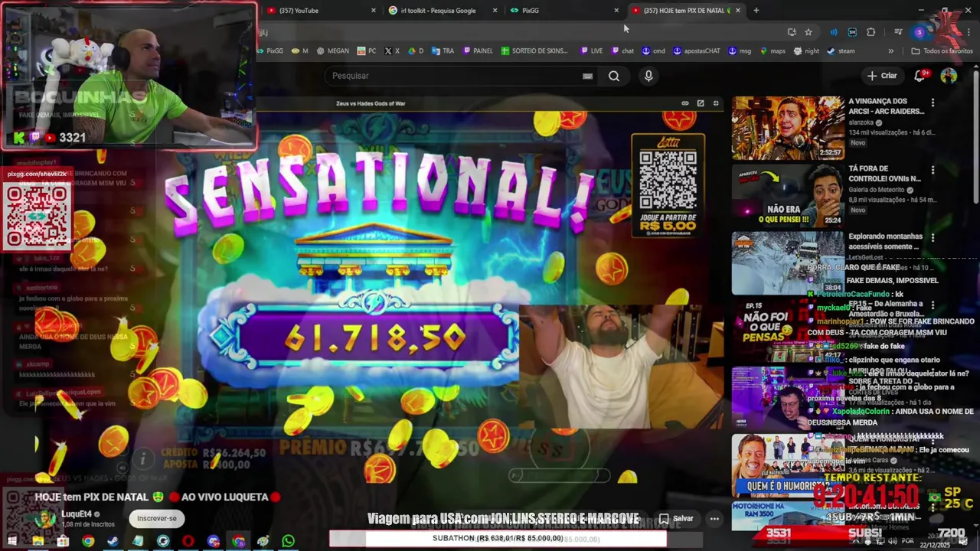Launch Microsoft Store from the taskbar
The image size is (980, 551).
(63, 541)
